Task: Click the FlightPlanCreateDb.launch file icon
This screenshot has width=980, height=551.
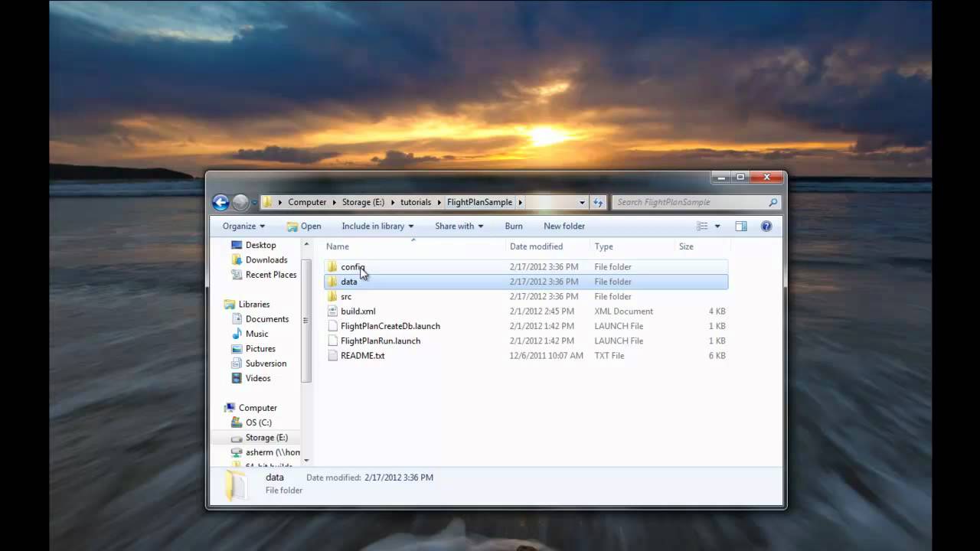Action: pyautogui.click(x=332, y=326)
